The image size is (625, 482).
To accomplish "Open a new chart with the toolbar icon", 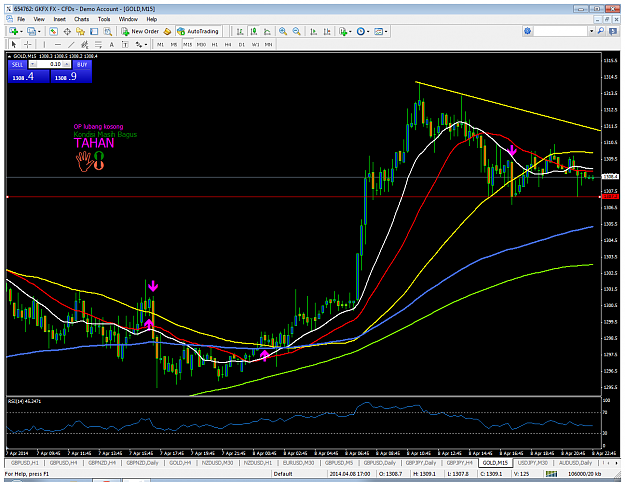I will [14, 31].
